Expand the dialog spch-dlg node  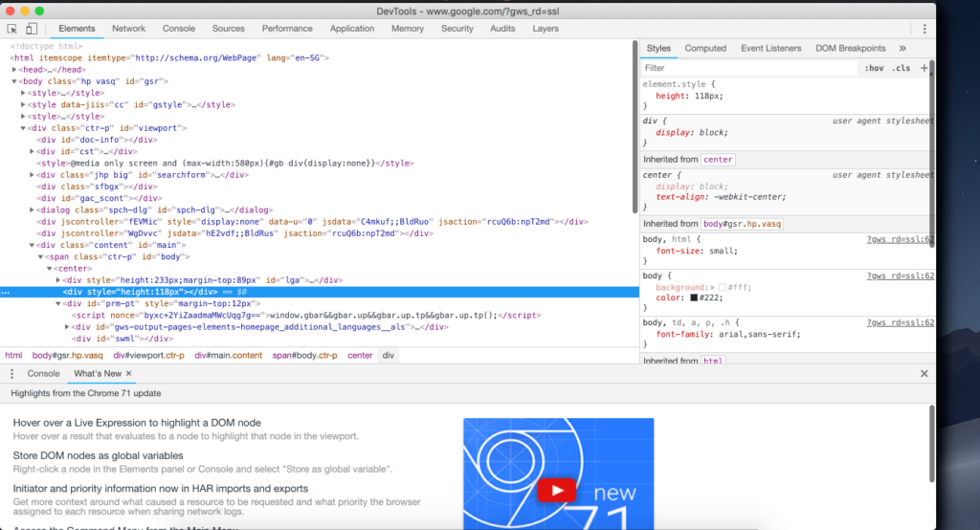point(32,210)
